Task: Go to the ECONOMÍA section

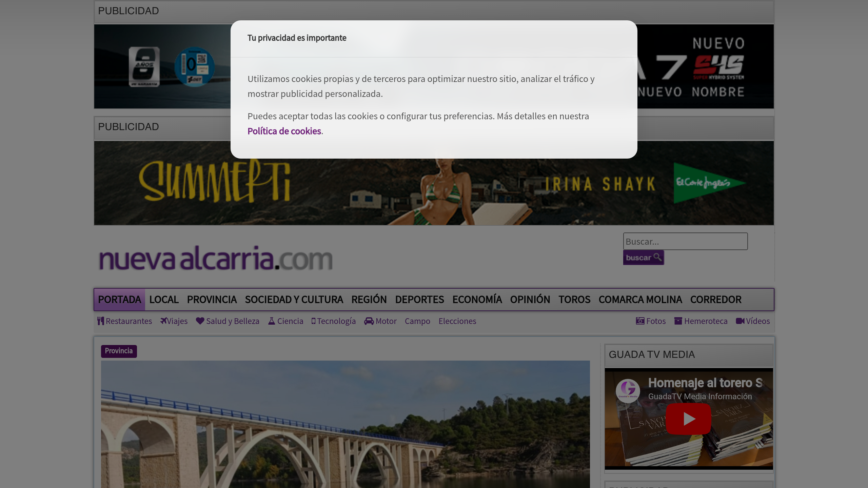Action: pos(477,300)
